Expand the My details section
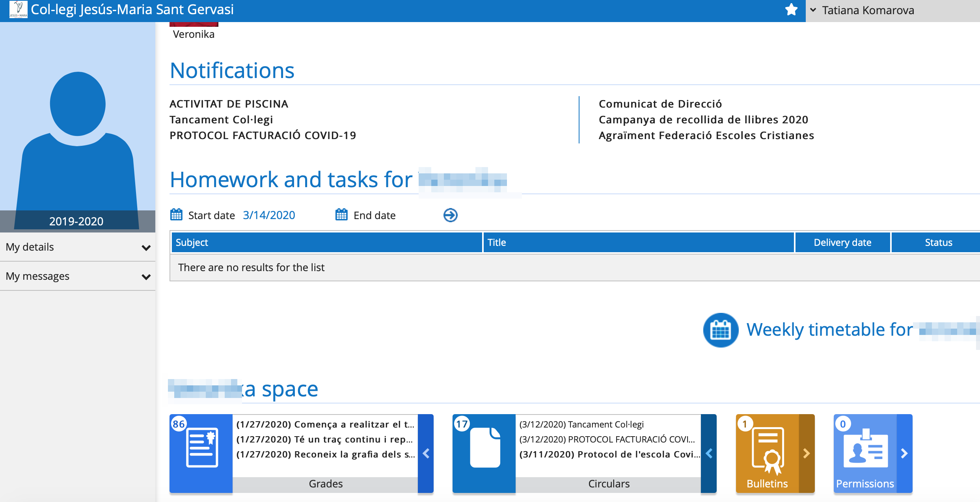 (77, 247)
